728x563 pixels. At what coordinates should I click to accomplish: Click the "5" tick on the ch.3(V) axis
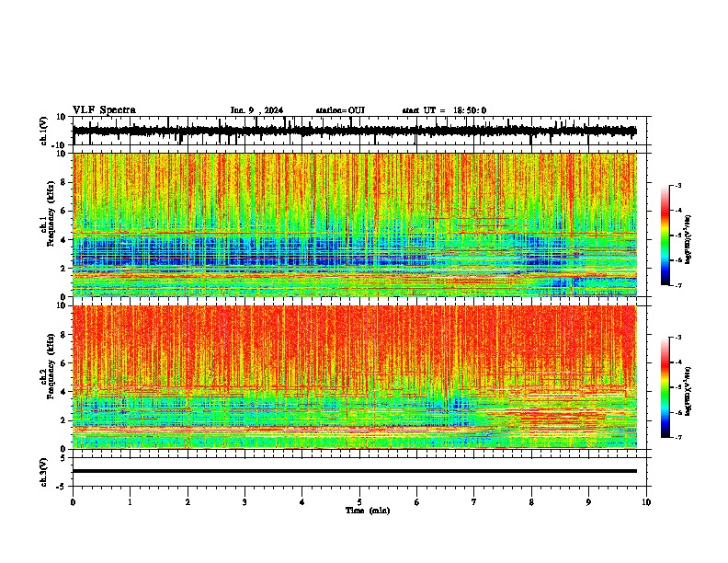tap(64, 458)
